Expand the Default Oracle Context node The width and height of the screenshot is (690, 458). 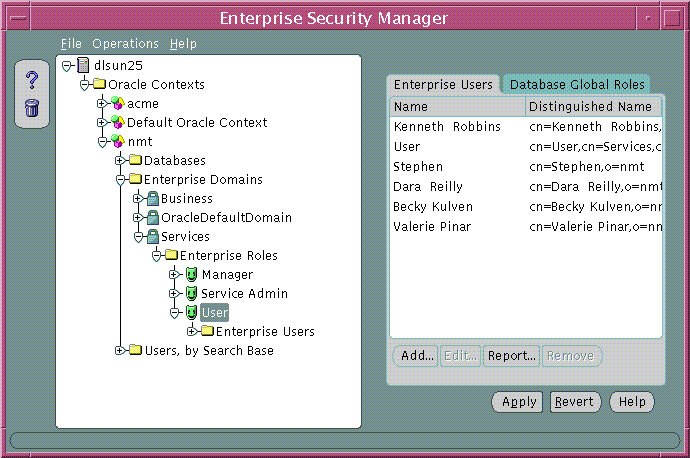pos(102,123)
